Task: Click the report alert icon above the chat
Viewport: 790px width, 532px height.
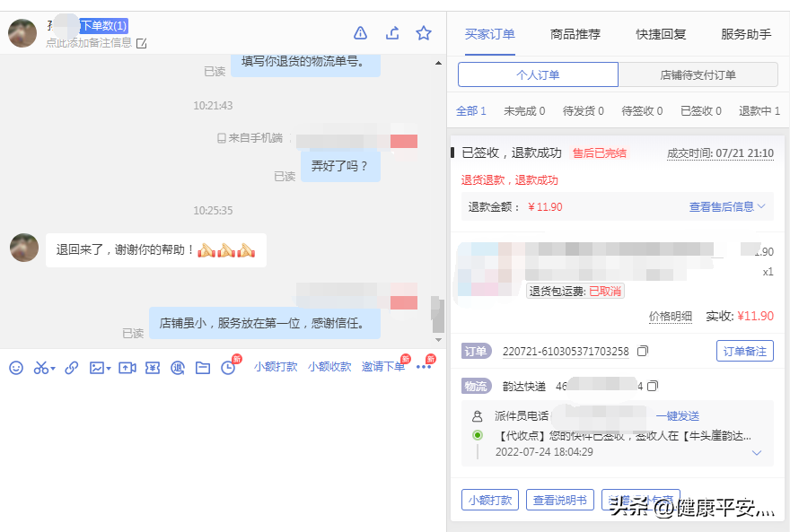Action: (x=360, y=32)
